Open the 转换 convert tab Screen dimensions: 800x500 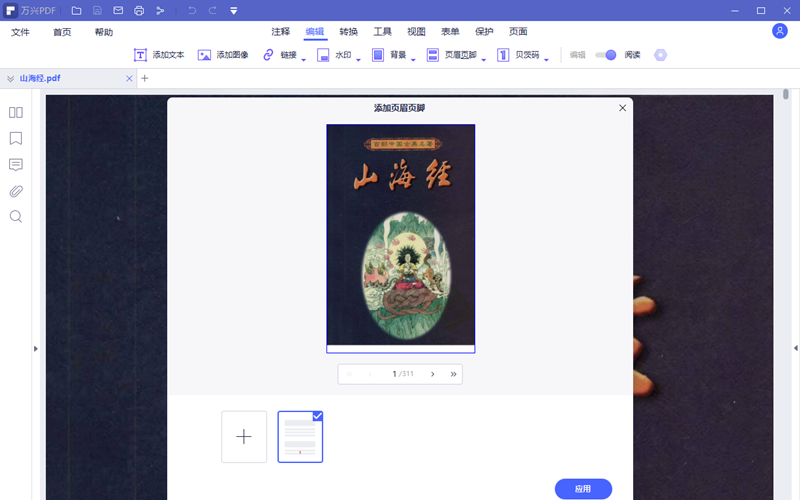point(348,32)
